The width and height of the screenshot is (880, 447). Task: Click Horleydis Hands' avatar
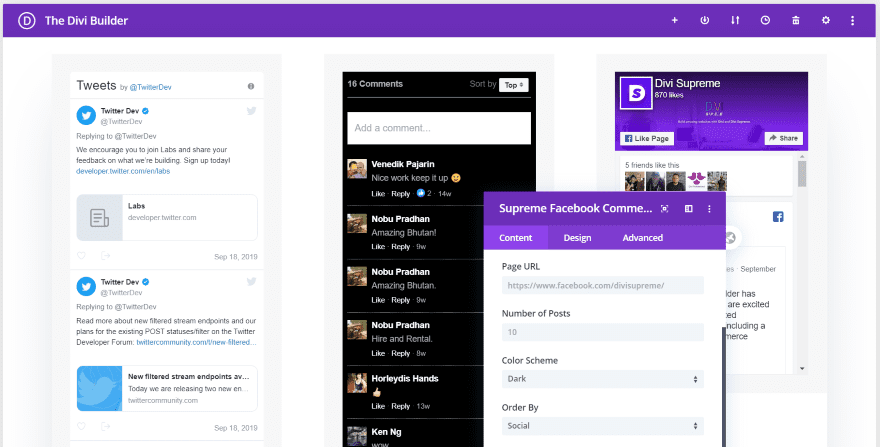357,383
